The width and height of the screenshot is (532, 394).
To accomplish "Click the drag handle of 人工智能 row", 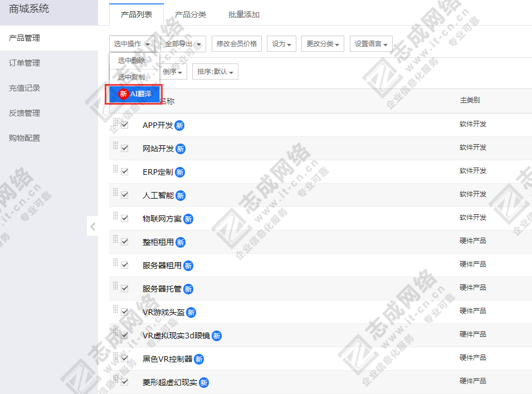I will [115, 192].
